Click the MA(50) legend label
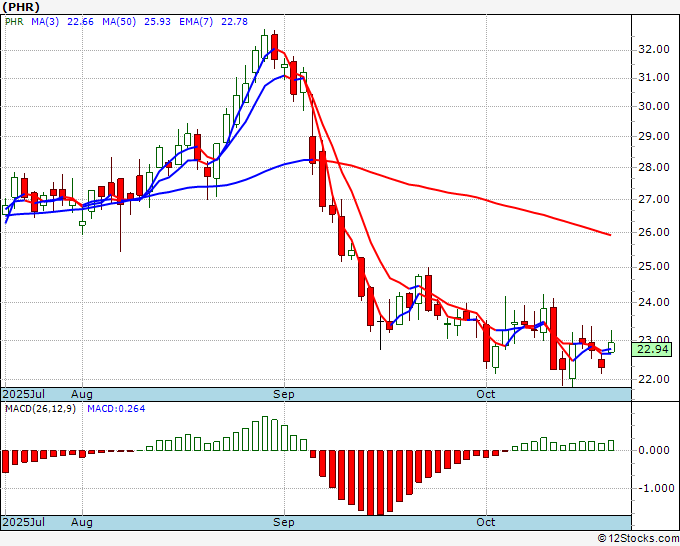Screen dimensions: 680x546 [x=119, y=22]
